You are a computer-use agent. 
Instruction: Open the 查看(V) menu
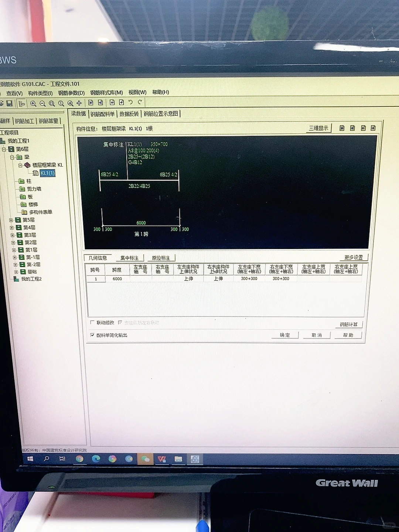click(14, 93)
